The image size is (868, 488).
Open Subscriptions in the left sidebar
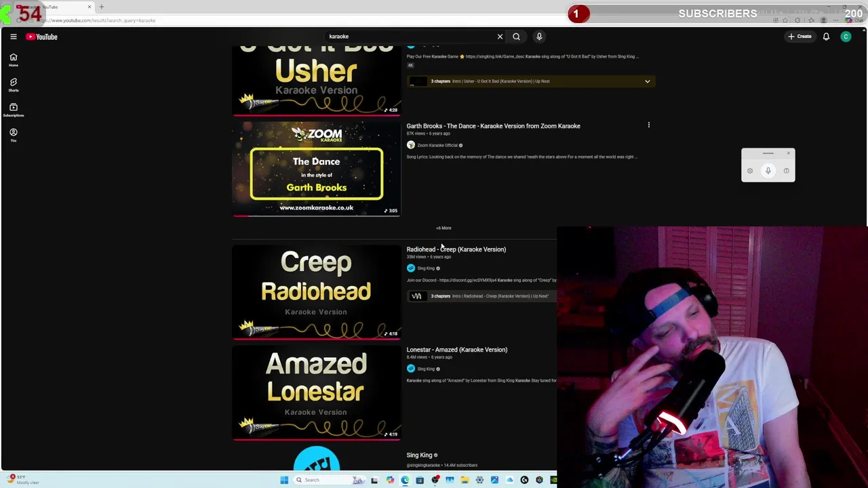click(13, 110)
